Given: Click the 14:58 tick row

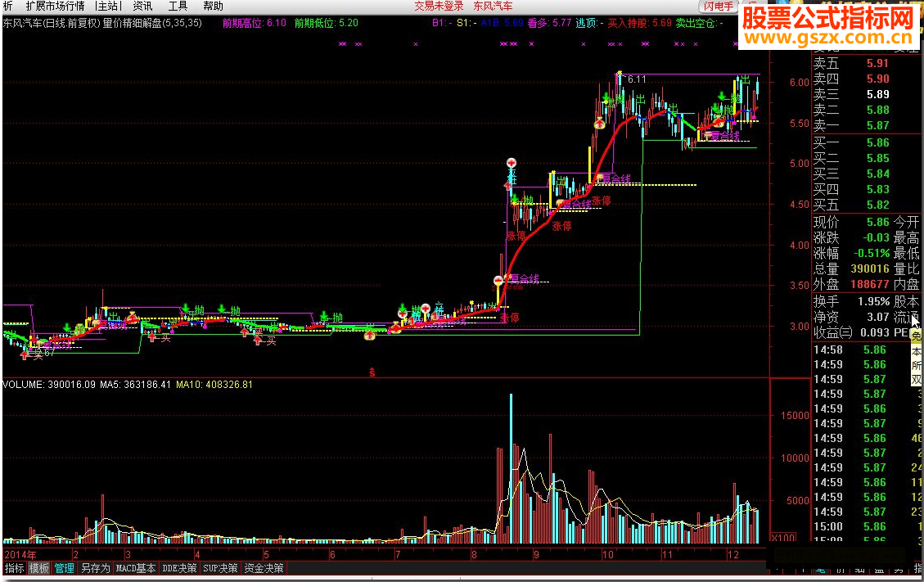Looking at the screenshot, I should pos(850,350).
